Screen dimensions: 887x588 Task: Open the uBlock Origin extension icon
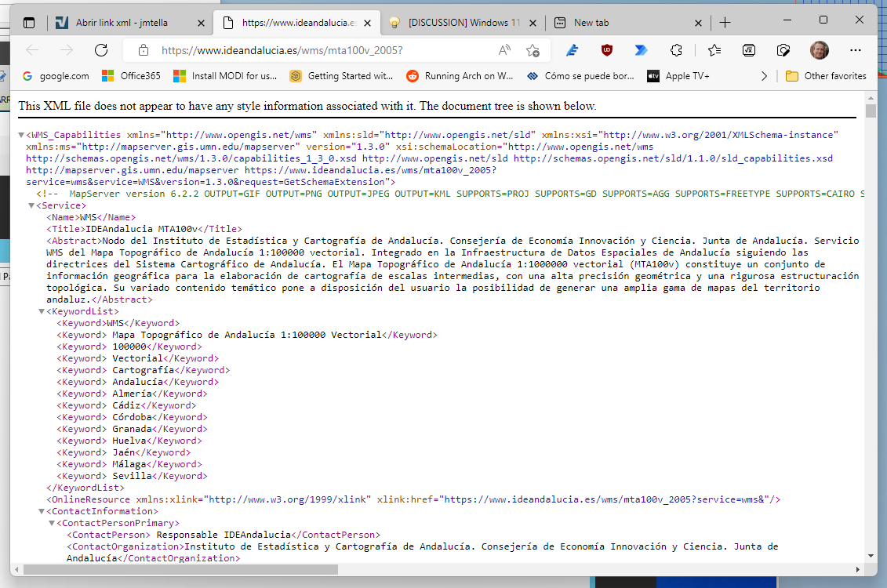point(606,50)
